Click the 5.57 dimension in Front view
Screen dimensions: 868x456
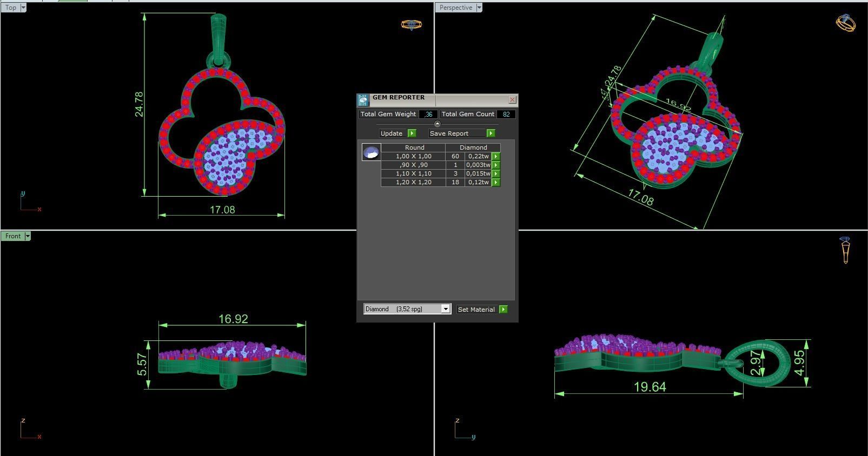(x=142, y=364)
